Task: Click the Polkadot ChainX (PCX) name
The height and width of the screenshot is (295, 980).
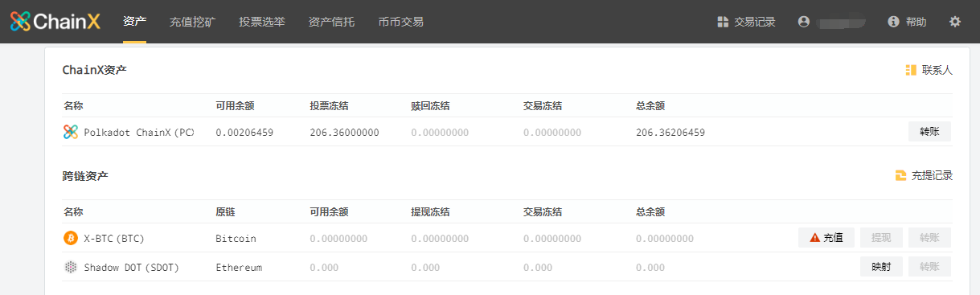Action: (139, 132)
